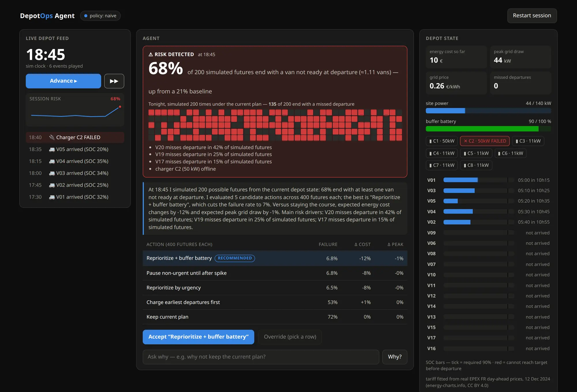Click the V05 state-of-charge bar
This screenshot has height=392, width=577.
click(478, 201)
